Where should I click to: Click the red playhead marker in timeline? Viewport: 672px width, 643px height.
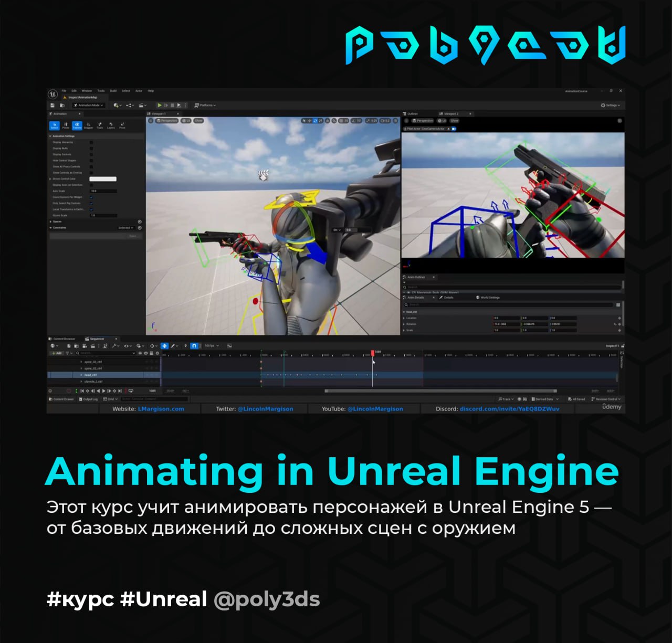[x=373, y=353]
